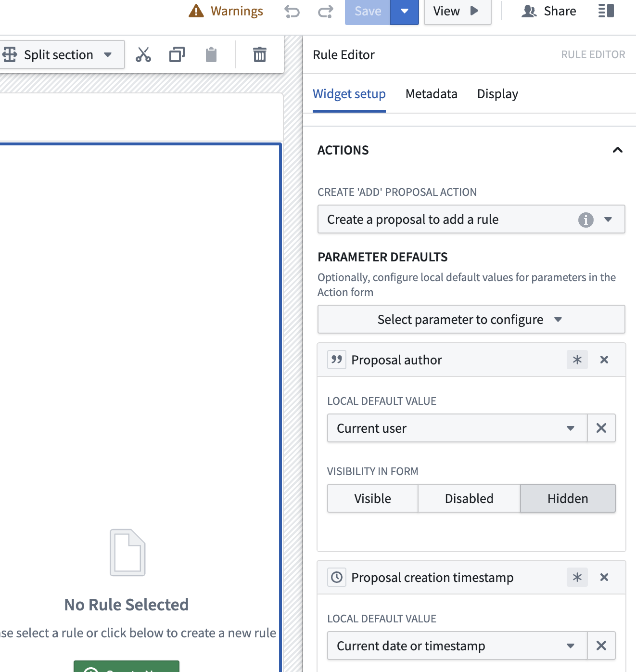The width and height of the screenshot is (636, 672).
Task: Click asterisk icon for Proposal creation timestamp
Action: pos(577,577)
